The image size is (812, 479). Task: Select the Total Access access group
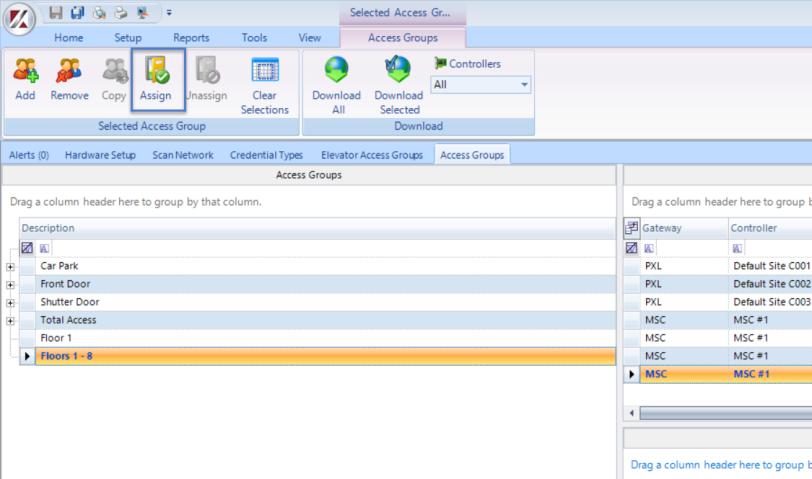(x=325, y=320)
